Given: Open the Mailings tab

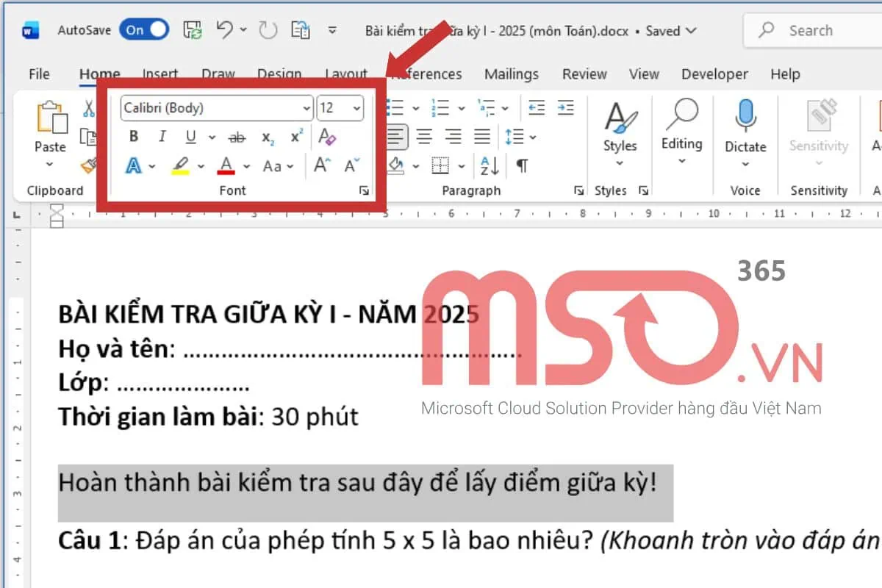Looking at the screenshot, I should [x=512, y=74].
